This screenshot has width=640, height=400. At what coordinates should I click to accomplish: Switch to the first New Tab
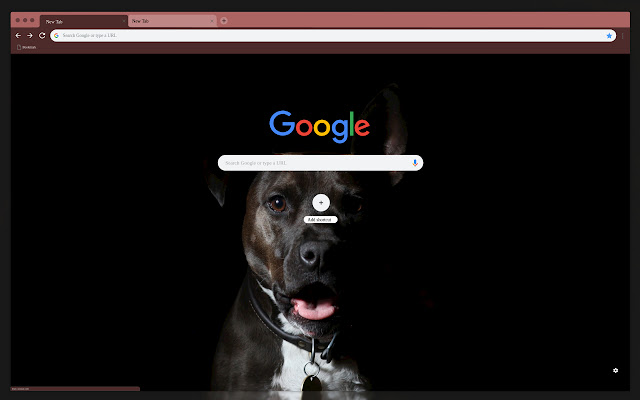[x=84, y=21]
